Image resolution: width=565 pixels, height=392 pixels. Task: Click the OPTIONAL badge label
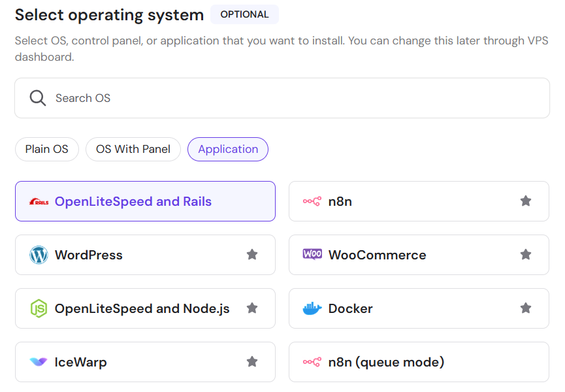[244, 14]
